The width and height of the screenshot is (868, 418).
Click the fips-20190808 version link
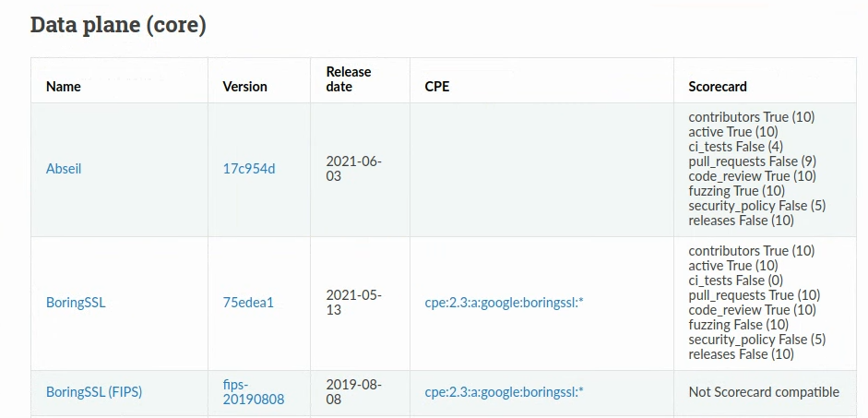pyautogui.click(x=254, y=392)
